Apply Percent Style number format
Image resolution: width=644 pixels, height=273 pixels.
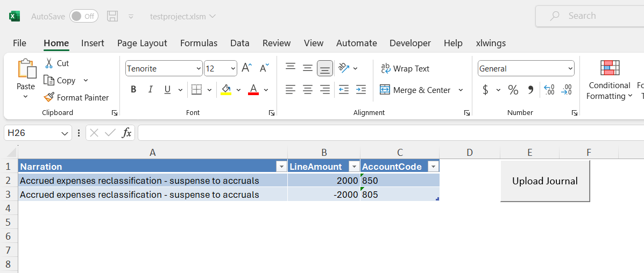(513, 90)
